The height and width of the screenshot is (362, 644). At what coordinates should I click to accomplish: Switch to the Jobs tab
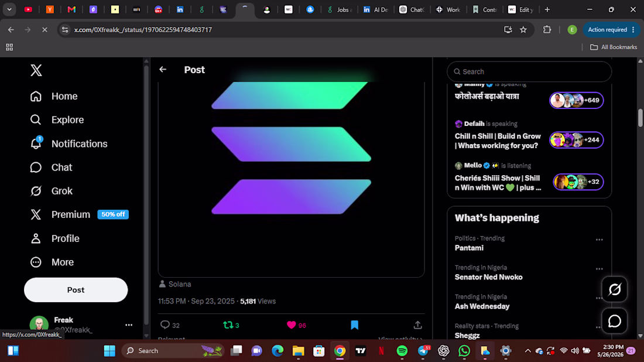(x=340, y=9)
